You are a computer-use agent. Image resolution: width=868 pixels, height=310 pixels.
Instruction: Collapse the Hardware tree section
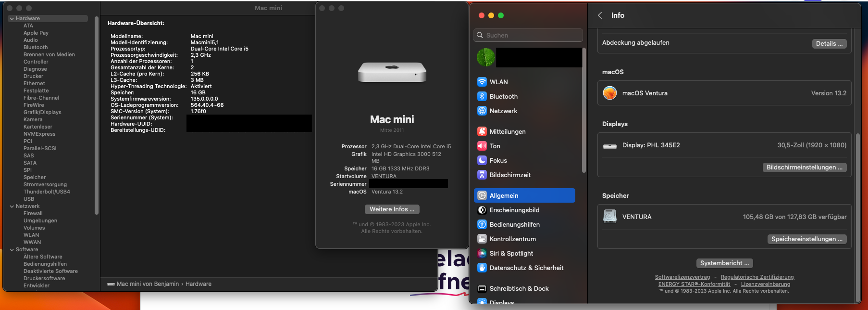[12, 18]
